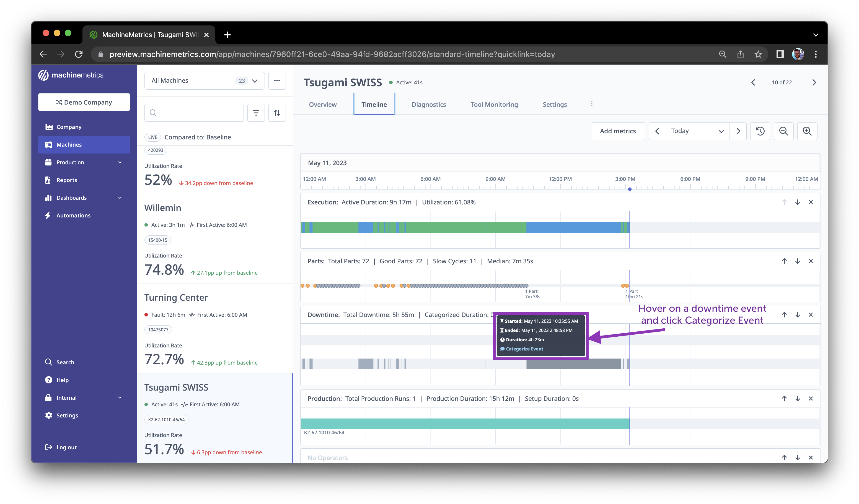Change machine list sort order
The width and height of the screenshot is (859, 504).
coord(277,113)
